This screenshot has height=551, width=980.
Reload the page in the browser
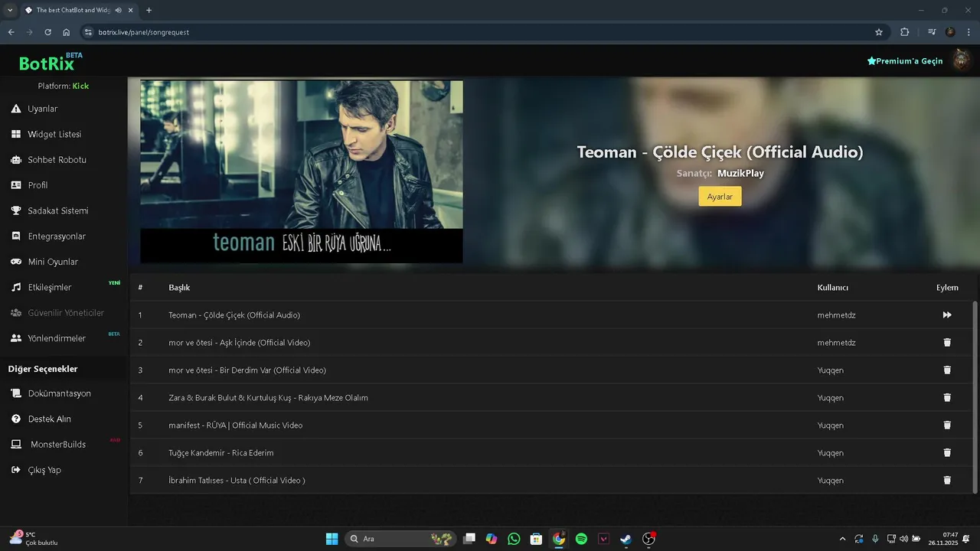point(47,32)
